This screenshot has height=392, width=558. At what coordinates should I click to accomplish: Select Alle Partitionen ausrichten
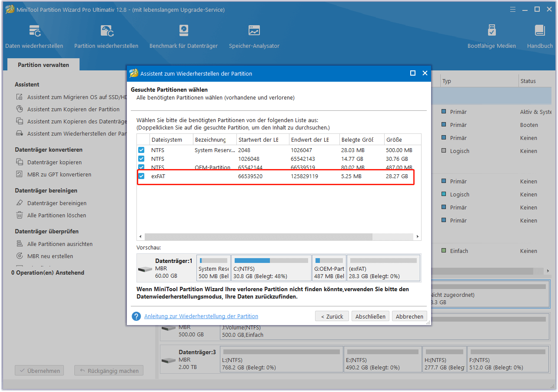click(54, 244)
